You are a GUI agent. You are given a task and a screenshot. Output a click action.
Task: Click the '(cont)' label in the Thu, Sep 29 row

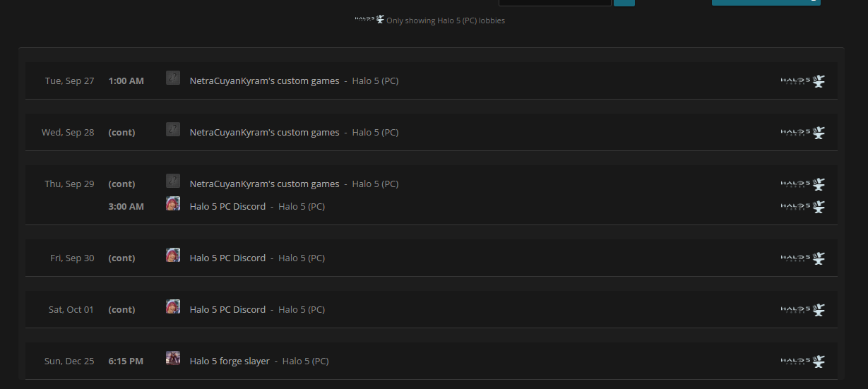coord(121,184)
